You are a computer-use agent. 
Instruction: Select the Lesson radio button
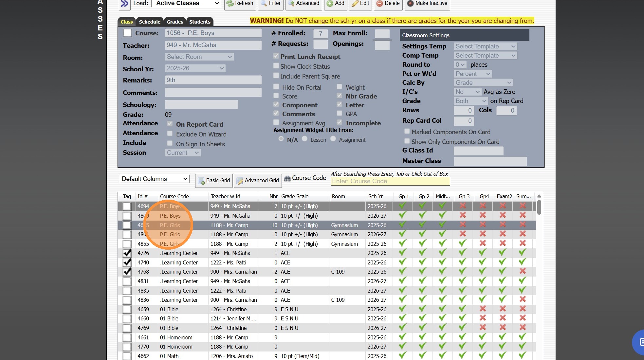click(x=304, y=139)
